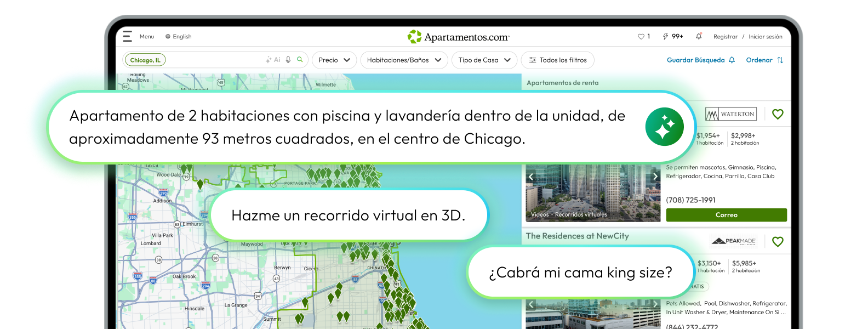Start voice search with the microphone icon
Viewport: 868px width, 329px height.
click(x=288, y=60)
